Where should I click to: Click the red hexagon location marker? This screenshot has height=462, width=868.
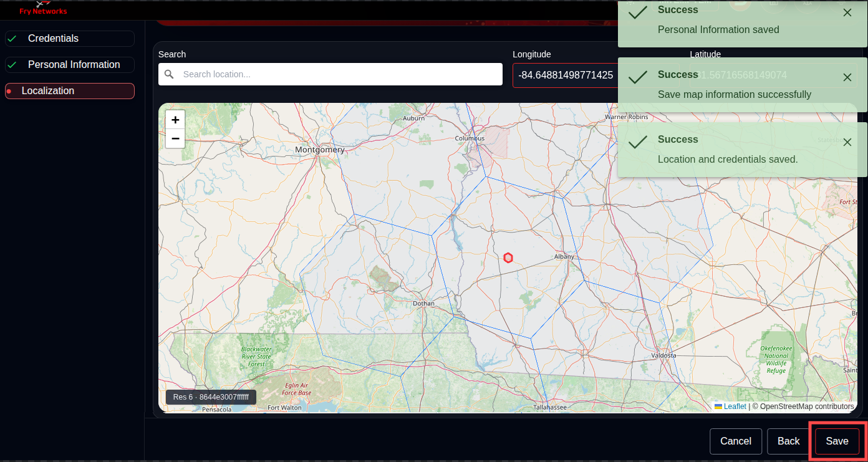pyautogui.click(x=508, y=257)
